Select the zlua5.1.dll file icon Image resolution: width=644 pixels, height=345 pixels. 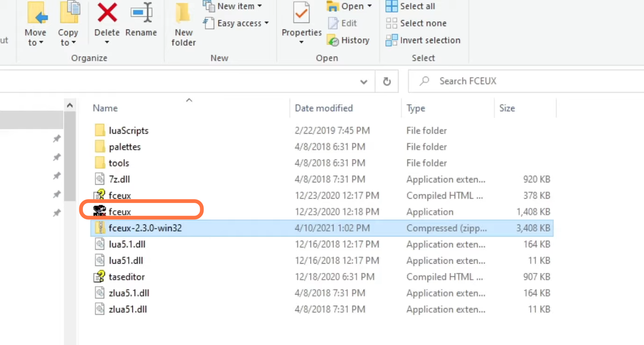pos(100,293)
